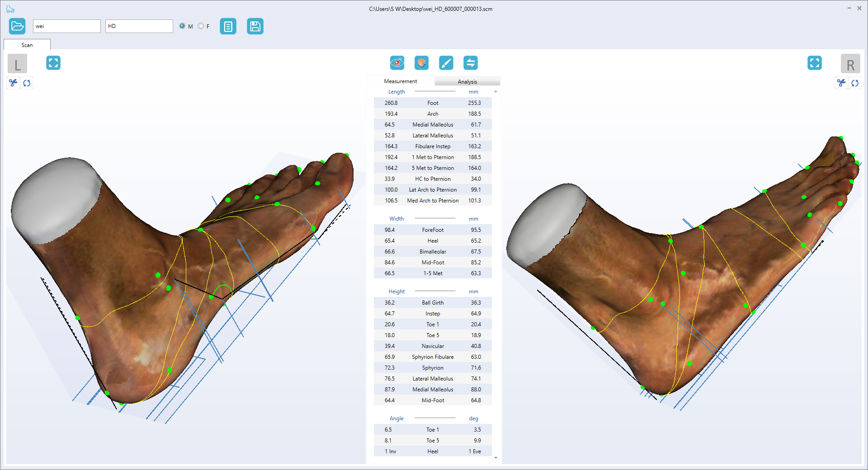The width and height of the screenshot is (868, 470).
Task: Select the 'ForeFoot' width row
Action: 433,230
